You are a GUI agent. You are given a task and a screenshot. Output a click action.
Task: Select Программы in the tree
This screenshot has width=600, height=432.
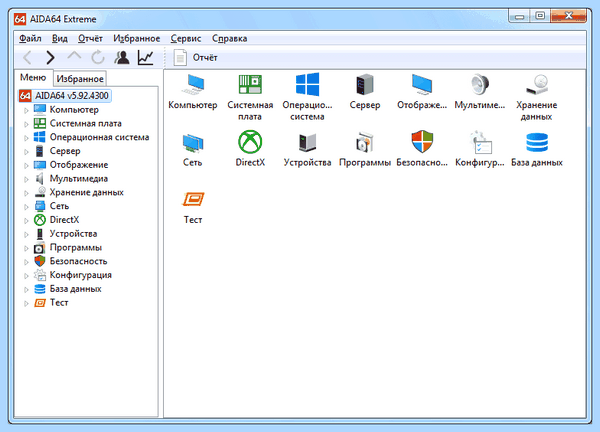(76, 248)
